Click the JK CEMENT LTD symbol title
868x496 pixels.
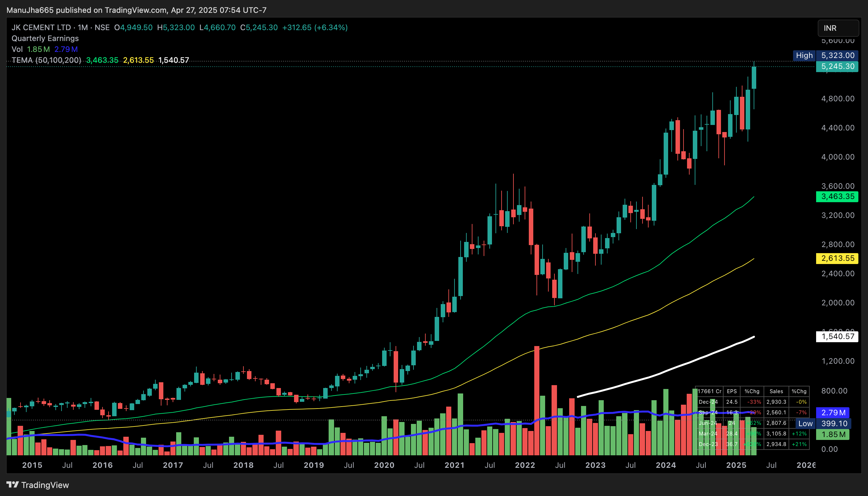41,28
